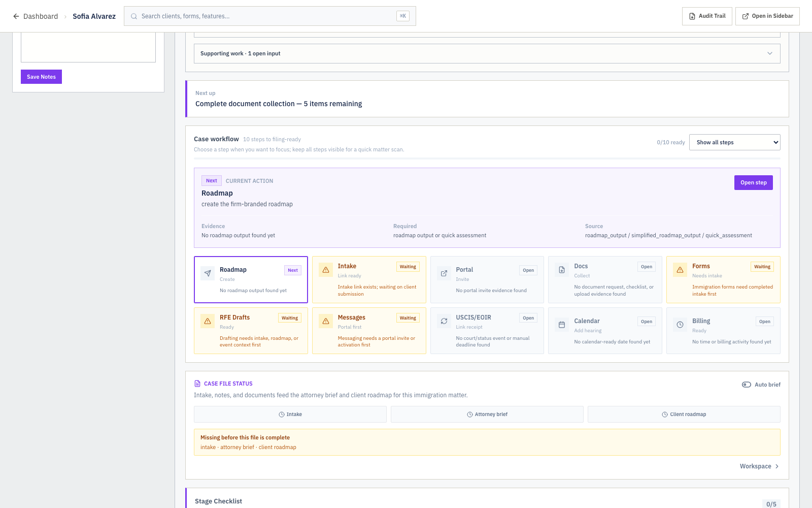Click the Portal external-link icon
812x508 pixels.
(x=444, y=273)
